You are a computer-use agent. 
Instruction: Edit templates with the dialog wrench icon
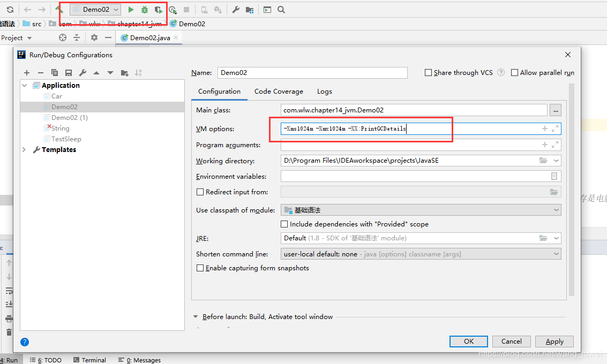tap(83, 73)
